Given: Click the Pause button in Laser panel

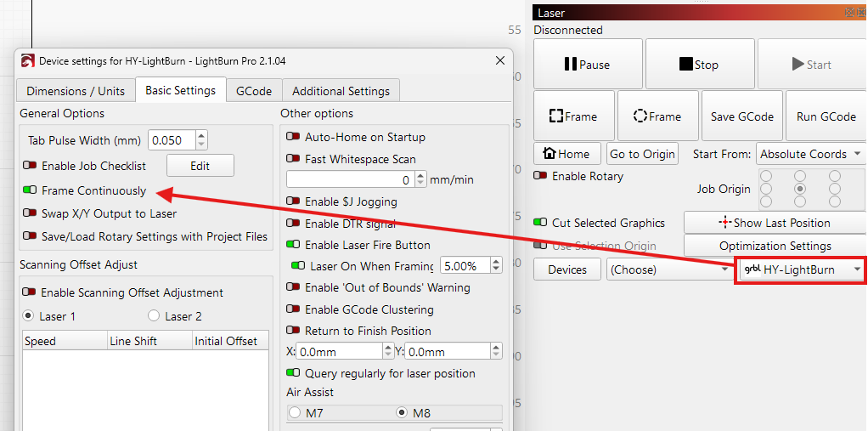Looking at the screenshot, I should pyautogui.click(x=588, y=65).
